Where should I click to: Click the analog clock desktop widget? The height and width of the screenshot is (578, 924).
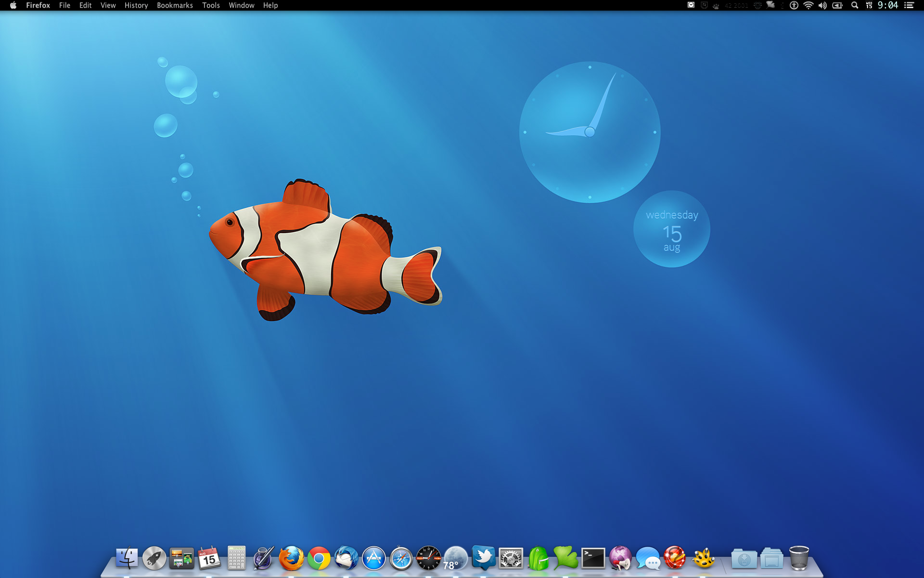[590, 132]
